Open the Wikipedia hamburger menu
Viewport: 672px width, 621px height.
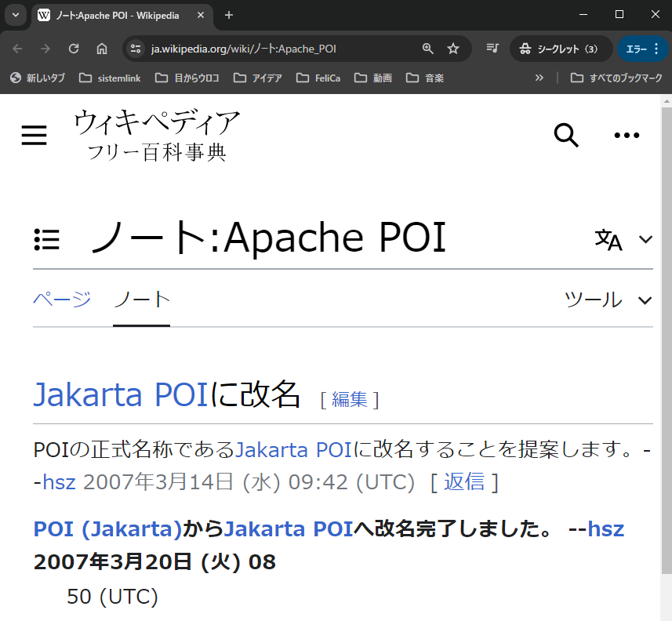coord(34,135)
